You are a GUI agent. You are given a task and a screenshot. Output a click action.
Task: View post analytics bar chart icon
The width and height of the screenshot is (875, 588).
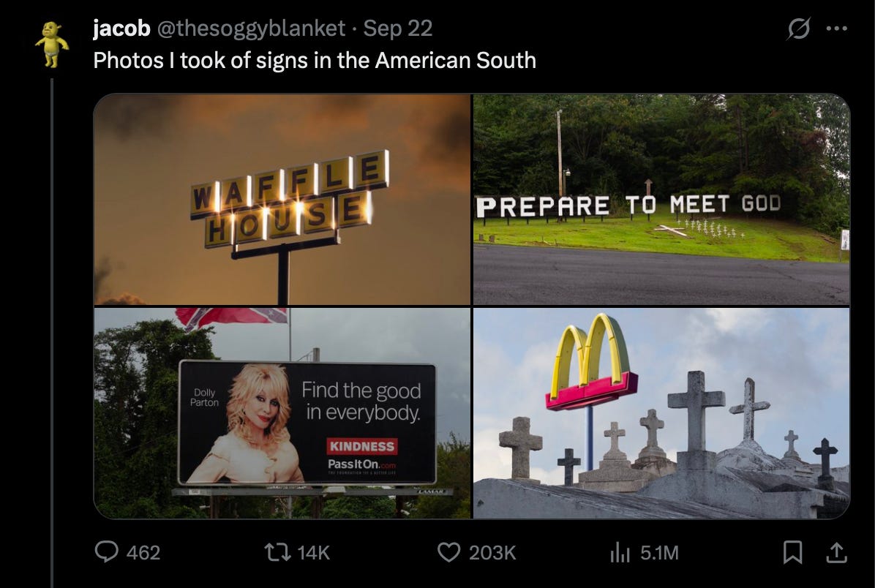pyautogui.click(x=620, y=552)
